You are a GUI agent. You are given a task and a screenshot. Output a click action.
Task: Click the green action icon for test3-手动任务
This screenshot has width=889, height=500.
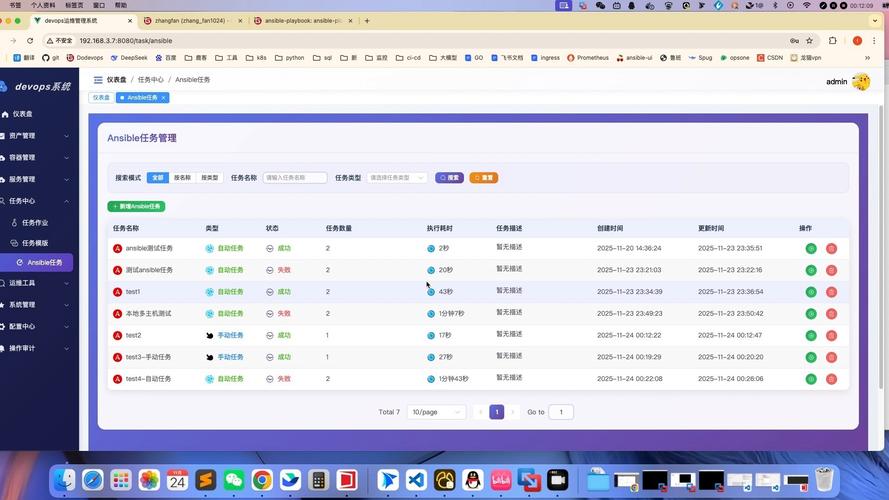811,357
